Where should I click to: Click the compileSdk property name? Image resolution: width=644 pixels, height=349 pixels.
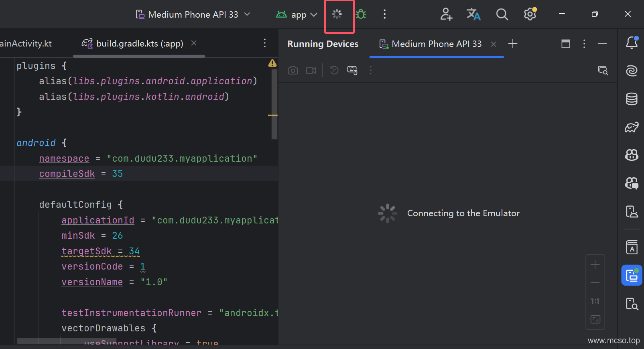click(67, 174)
